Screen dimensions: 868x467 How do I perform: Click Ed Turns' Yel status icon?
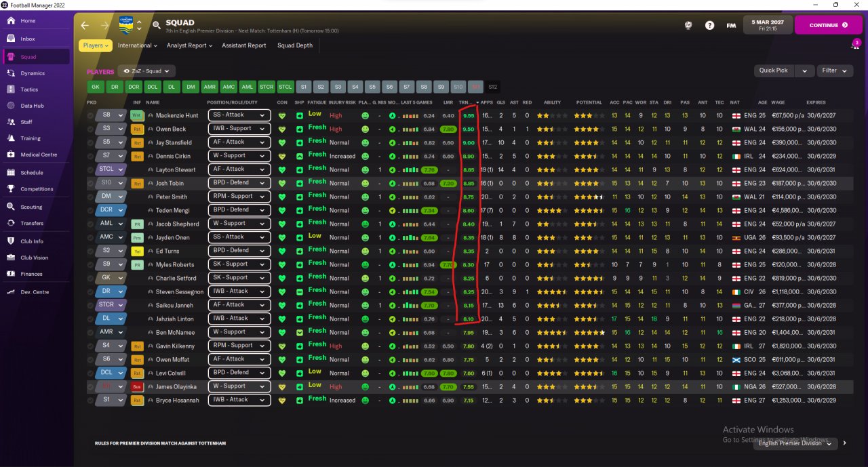tap(137, 251)
